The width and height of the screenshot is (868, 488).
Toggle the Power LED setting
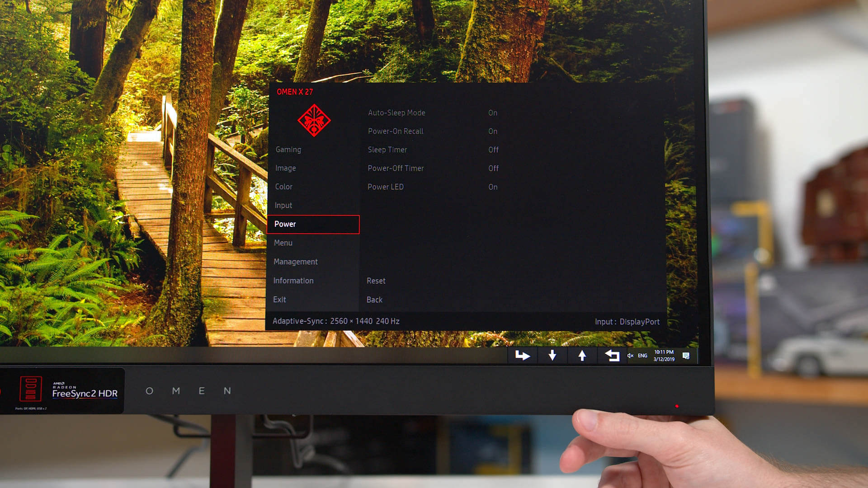coord(386,187)
